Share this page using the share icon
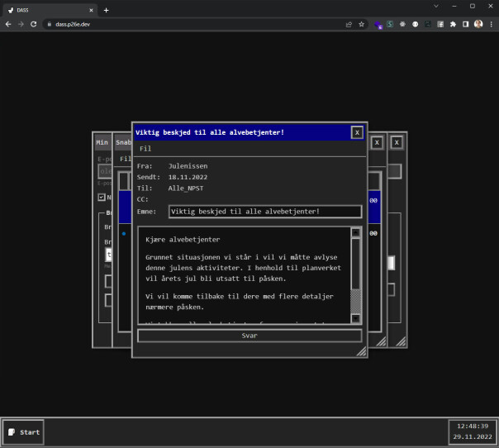This screenshot has height=448, width=499. pos(349,24)
